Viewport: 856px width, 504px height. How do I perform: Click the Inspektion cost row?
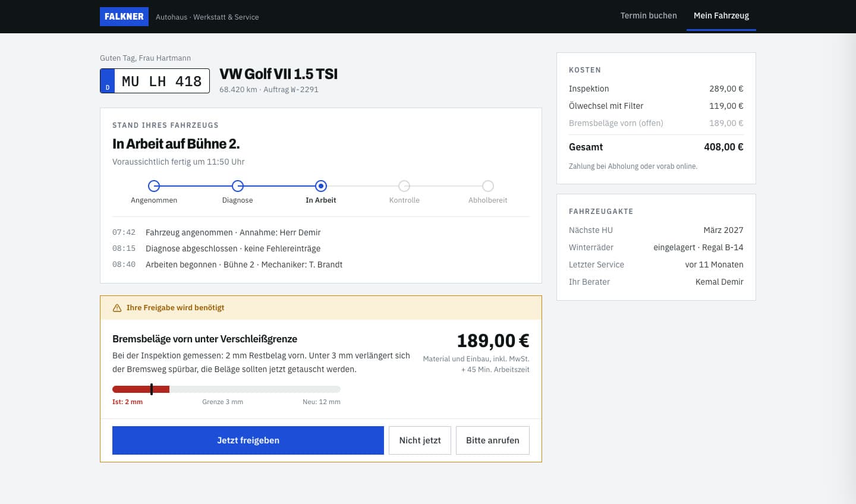coord(656,89)
